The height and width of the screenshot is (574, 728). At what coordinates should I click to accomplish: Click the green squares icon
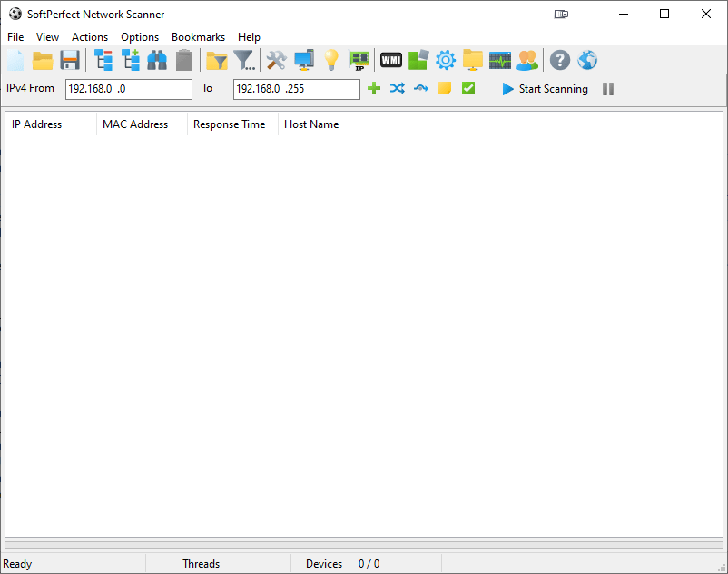[418, 60]
